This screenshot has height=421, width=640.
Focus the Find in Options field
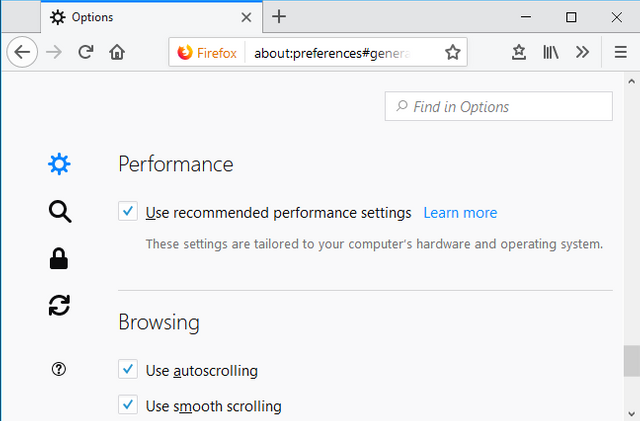[498, 106]
